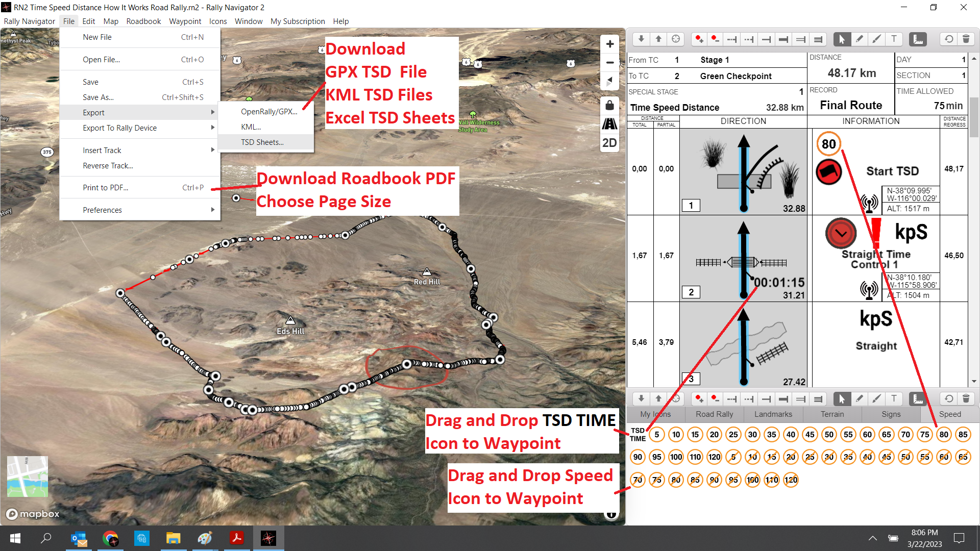
Task: Open Windows Start menu
Action: coord(15,538)
